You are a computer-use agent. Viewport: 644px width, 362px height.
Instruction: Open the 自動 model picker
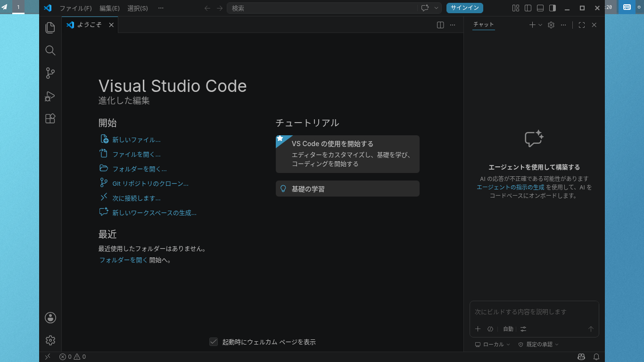508,329
